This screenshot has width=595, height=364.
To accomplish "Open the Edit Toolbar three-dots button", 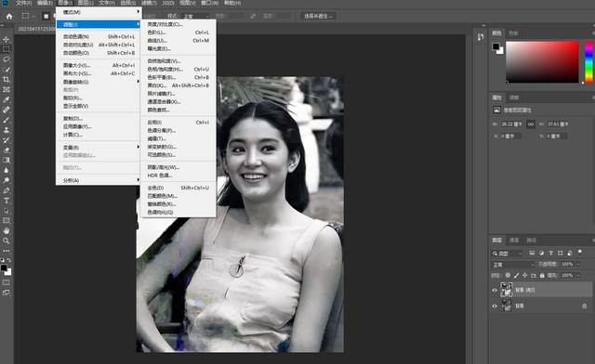I will (x=7, y=251).
